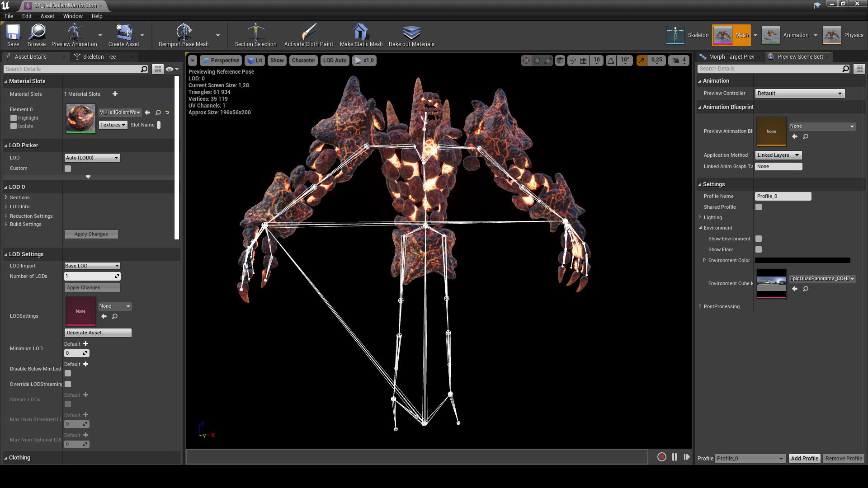Click the Add Profile button

click(x=804, y=458)
